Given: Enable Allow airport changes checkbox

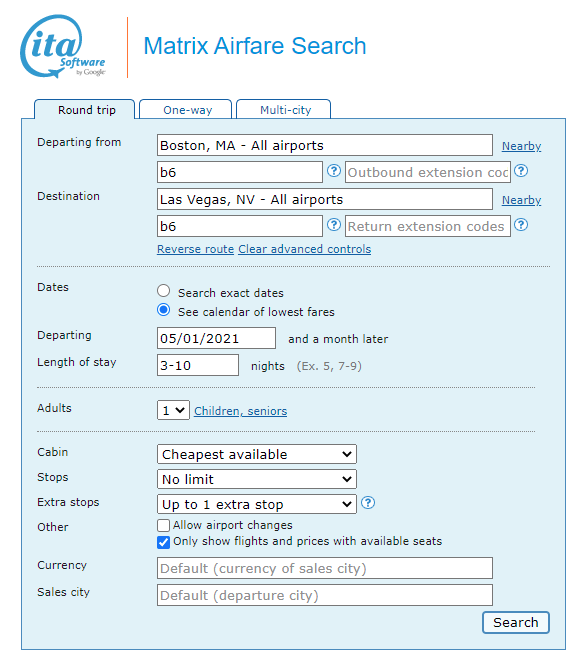Looking at the screenshot, I should point(163,526).
